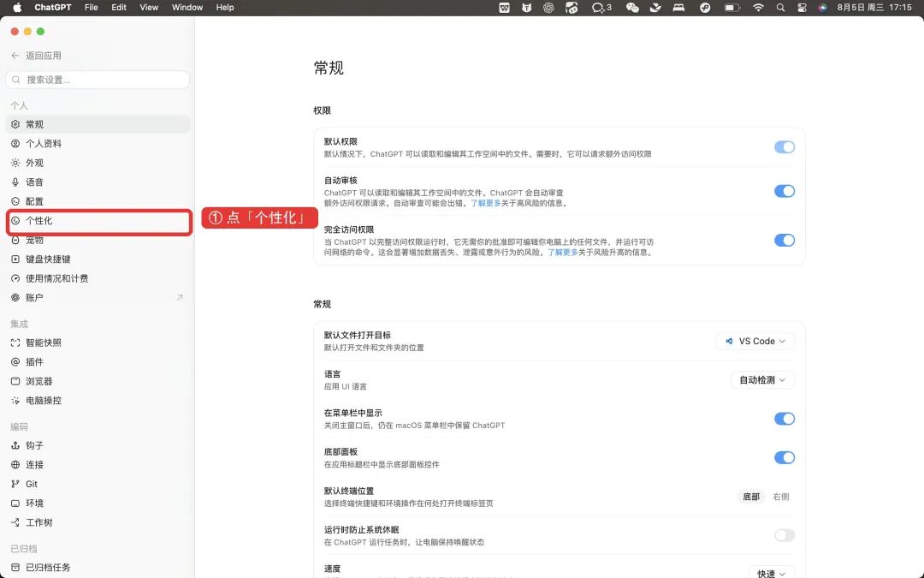Open the 键盘快捷键 settings page
This screenshot has height=578, width=924.
pos(98,259)
